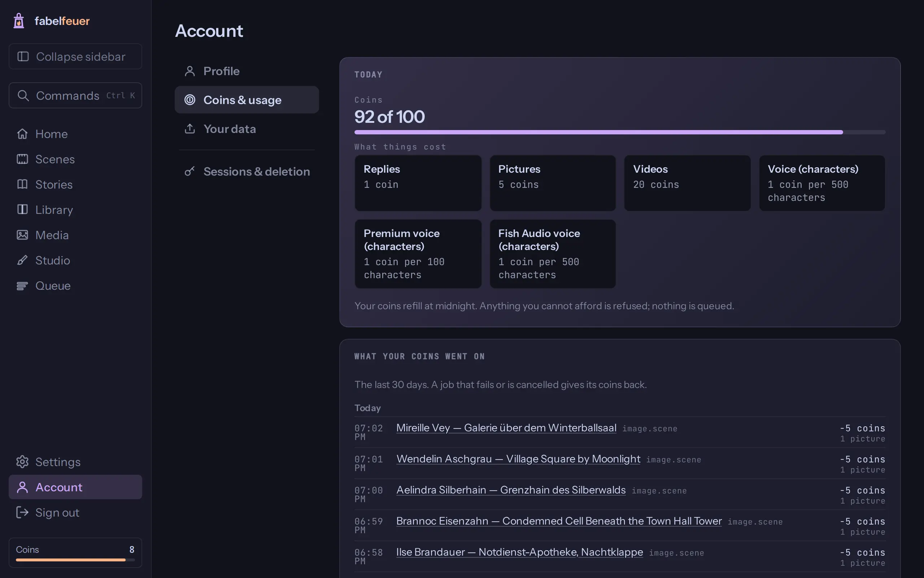Open Aelindra Silberhain — Grenzhain des Silberwalds link
This screenshot has width=924, height=578.
511,490
